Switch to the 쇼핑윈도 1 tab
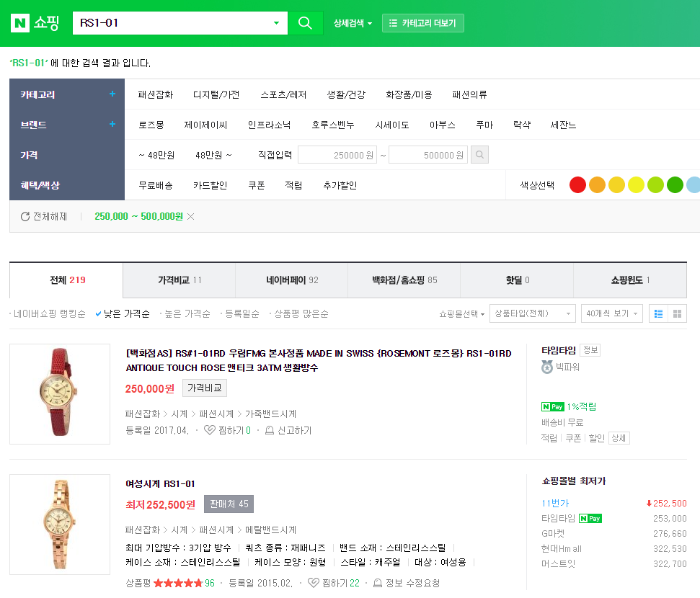The width and height of the screenshot is (700, 598). click(x=630, y=280)
